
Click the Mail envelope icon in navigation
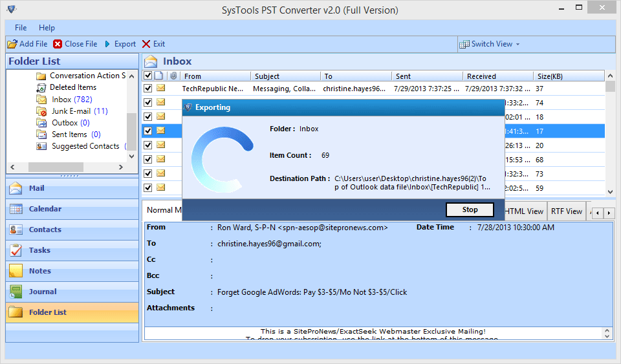tap(16, 188)
